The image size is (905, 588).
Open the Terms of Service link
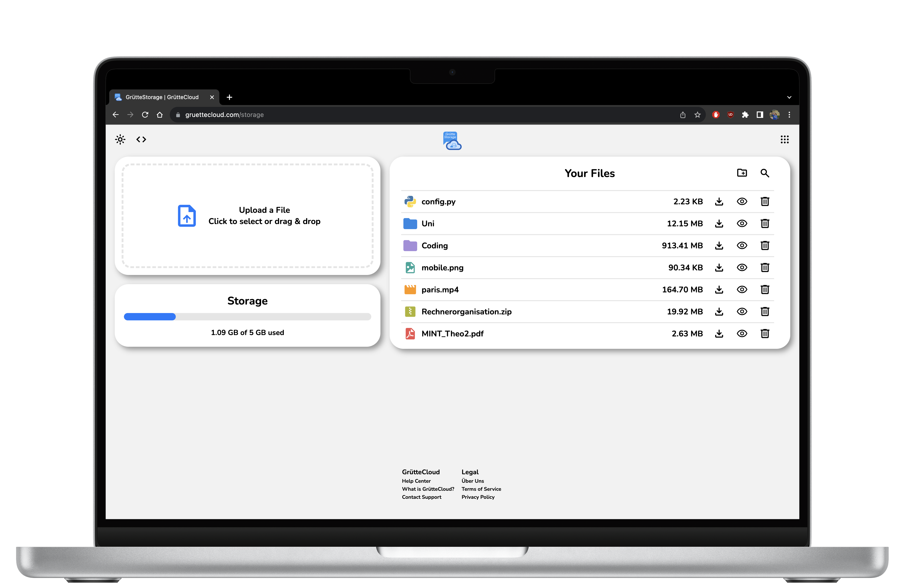click(x=481, y=489)
